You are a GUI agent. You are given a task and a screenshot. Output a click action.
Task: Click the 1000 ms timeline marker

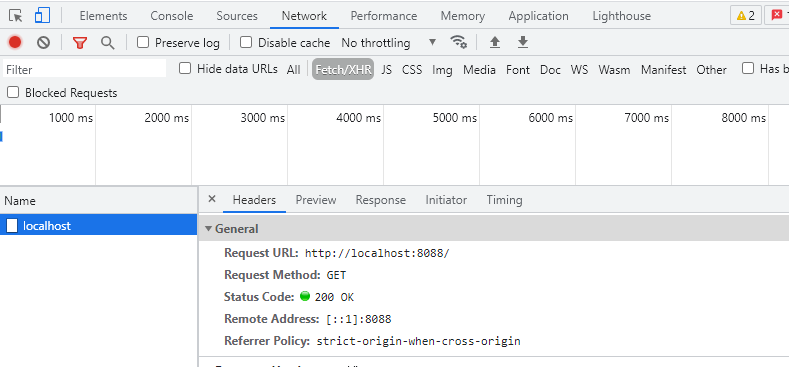[x=71, y=118]
